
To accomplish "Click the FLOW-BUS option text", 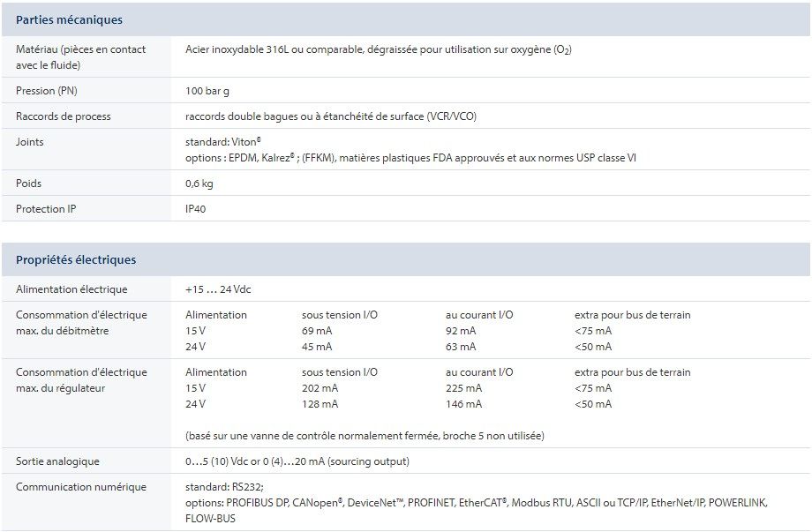I will point(210,519).
